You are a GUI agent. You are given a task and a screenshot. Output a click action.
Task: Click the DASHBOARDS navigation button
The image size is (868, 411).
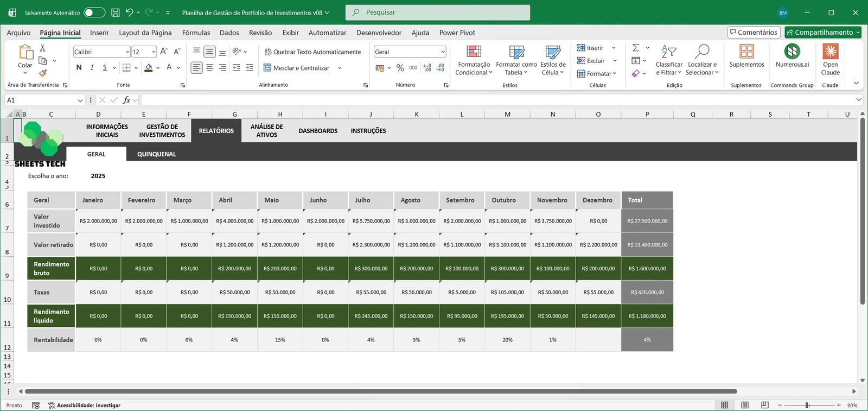point(318,131)
